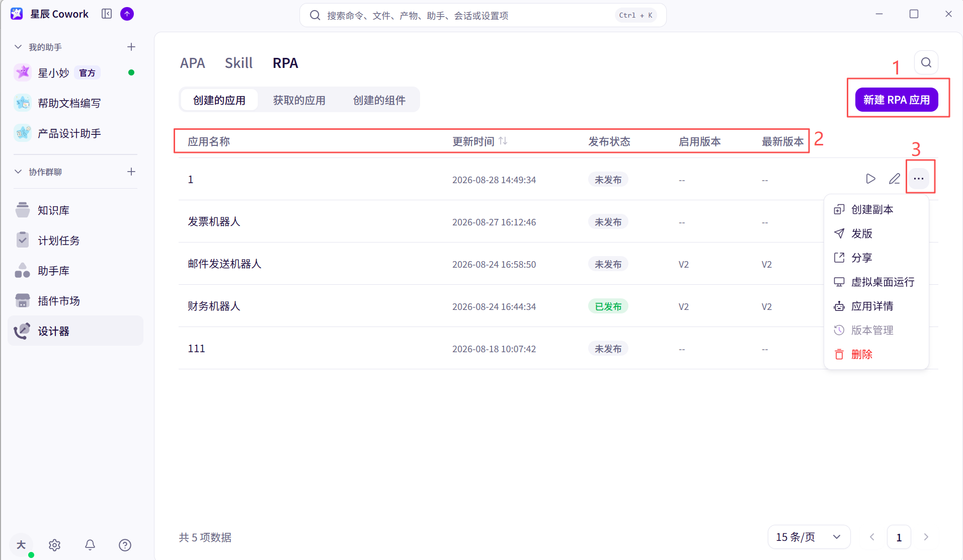Choose 应用详情 from the context menu

pos(876,306)
